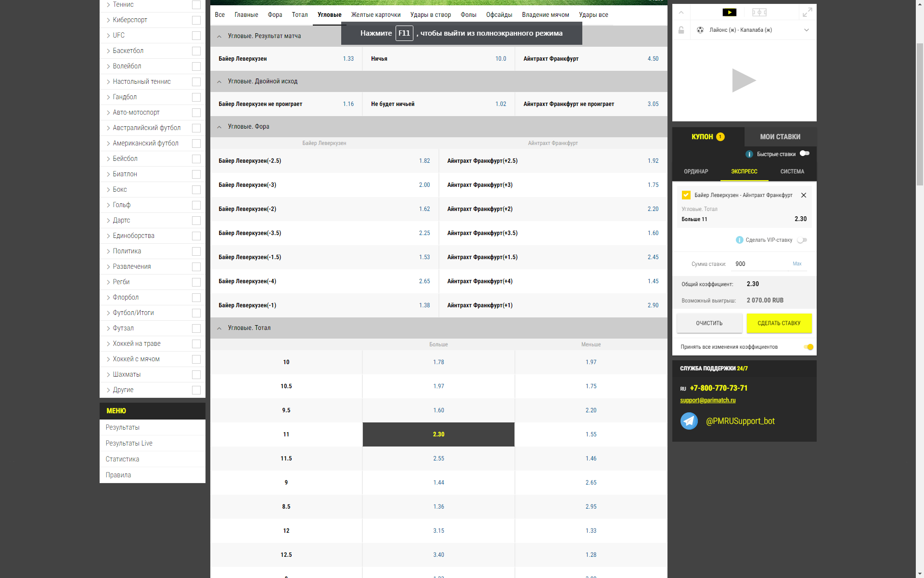924x578 pixels.
Task: Open the МОИ СТАВКИ tab
Action: click(780, 137)
